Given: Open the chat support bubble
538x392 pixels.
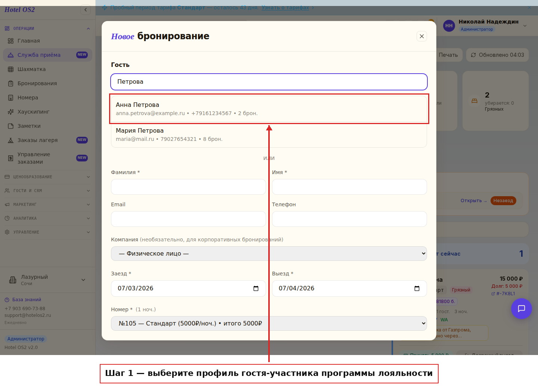Looking at the screenshot, I should click(521, 309).
